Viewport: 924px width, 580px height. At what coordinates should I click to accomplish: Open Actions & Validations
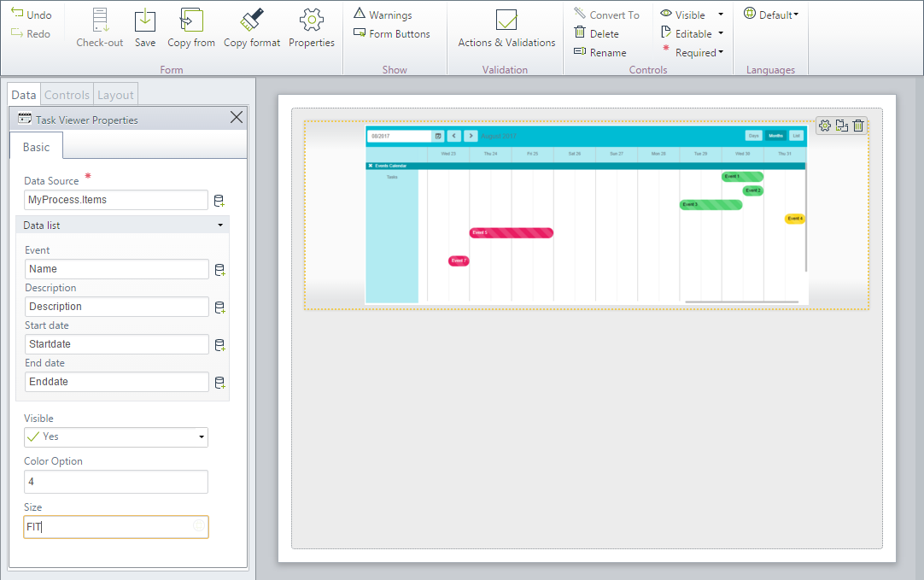click(x=505, y=26)
